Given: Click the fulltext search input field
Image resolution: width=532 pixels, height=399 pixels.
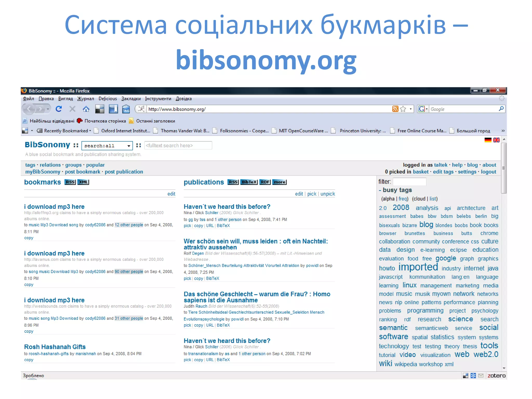Looking at the screenshot, I should [x=178, y=145].
